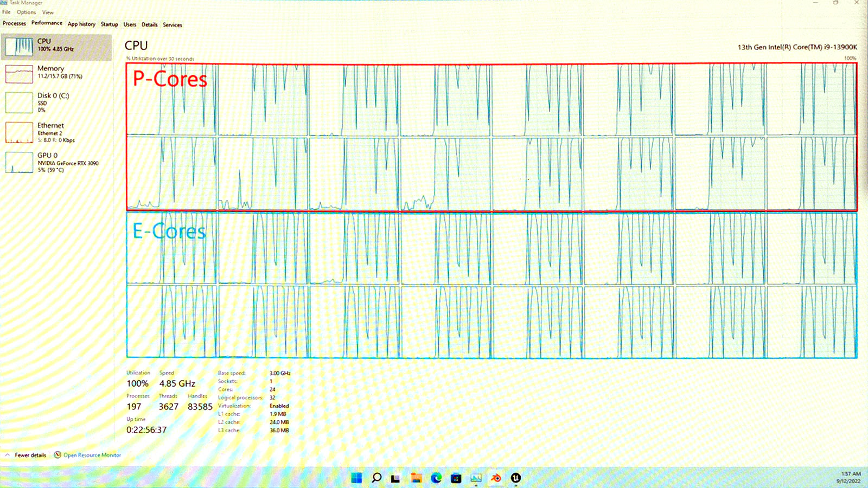
Task: Go to the App history tab
Action: pyautogui.click(x=81, y=24)
